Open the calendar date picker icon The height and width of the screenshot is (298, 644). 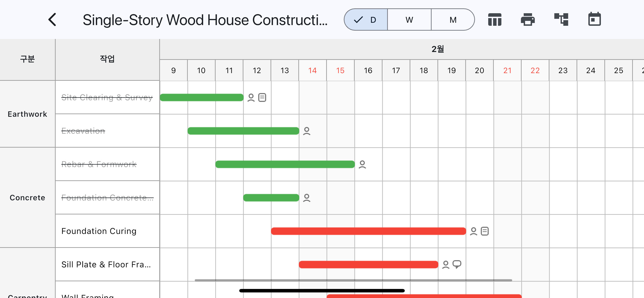(594, 19)
